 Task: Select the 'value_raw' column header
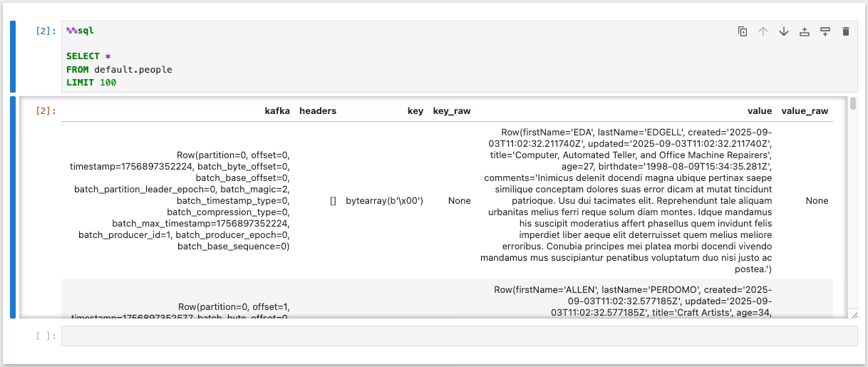click(805, 111)
